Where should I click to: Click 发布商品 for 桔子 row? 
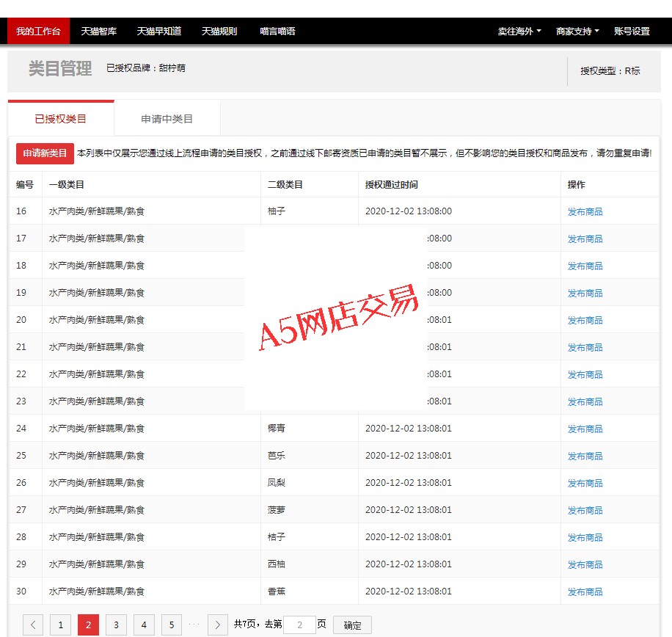coord(585,537)
